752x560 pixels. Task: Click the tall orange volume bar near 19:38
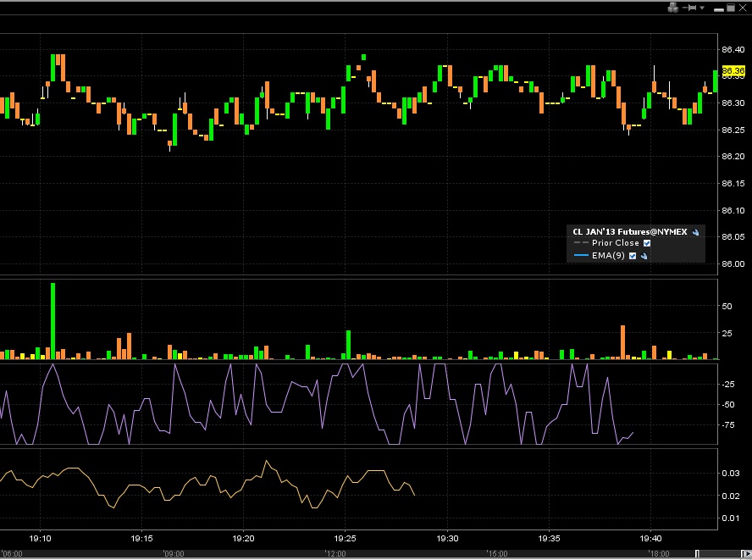coord(622,342)
